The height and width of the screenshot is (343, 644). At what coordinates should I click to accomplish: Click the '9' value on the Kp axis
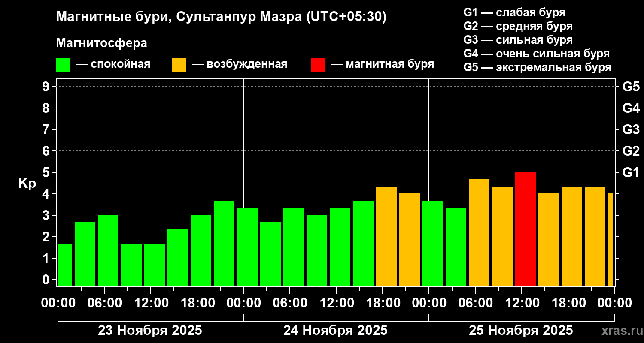(x=47, y=87)
